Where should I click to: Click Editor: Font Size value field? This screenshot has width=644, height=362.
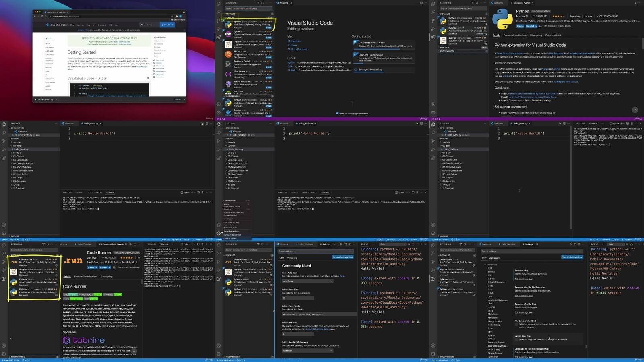coord(297,298)
